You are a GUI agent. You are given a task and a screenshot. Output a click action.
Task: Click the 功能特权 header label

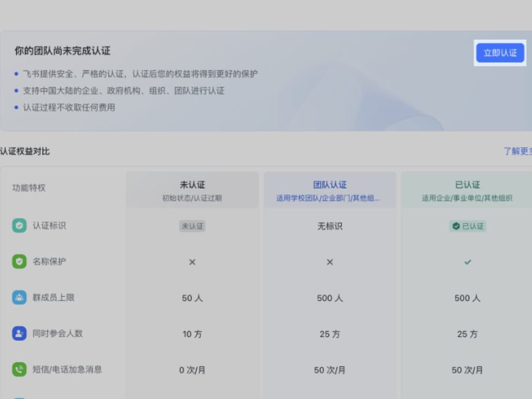[x=29, y=188]
